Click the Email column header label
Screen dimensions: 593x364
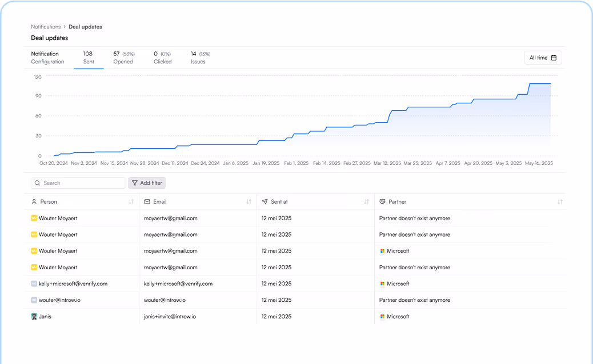[x=160, y=201]
